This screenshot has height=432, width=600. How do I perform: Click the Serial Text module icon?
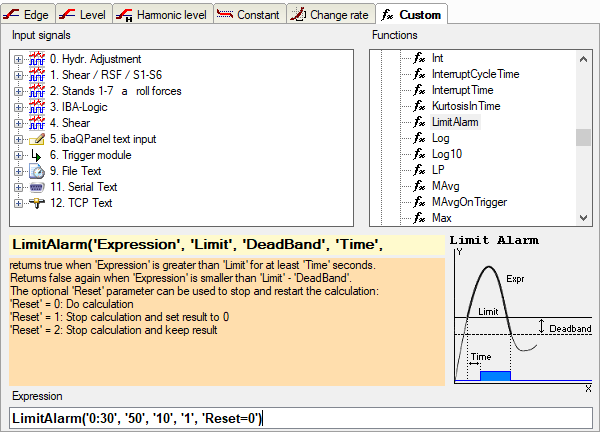point(37,187)
